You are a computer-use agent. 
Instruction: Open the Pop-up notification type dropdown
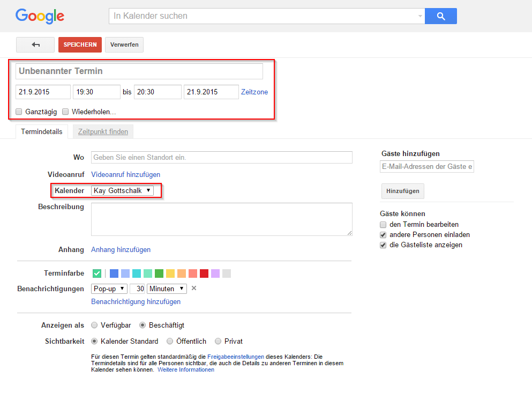click(x=109, y=289)
